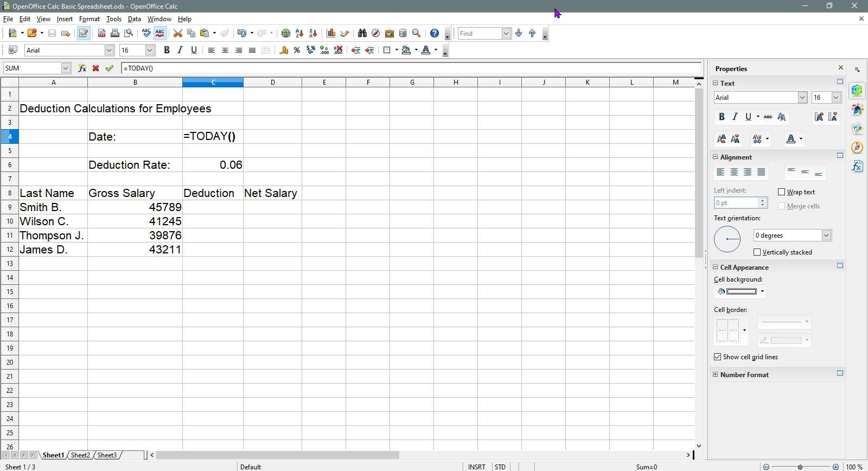
Task: Click zoom in plus button
Action: [835, 467]
